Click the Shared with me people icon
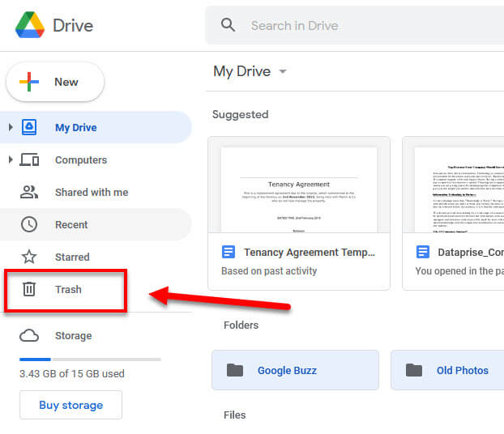Viewport: 504px width, 434px height. tap(29, 192)
